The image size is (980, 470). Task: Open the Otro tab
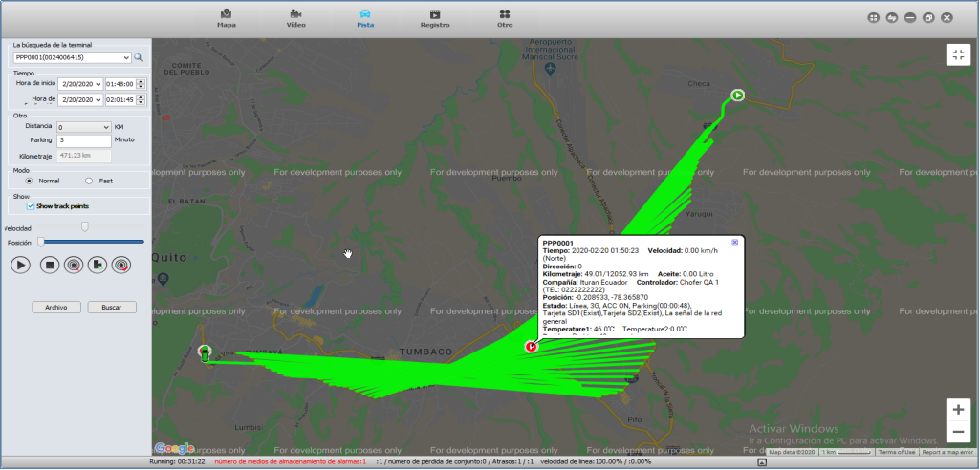click(505, 18)
